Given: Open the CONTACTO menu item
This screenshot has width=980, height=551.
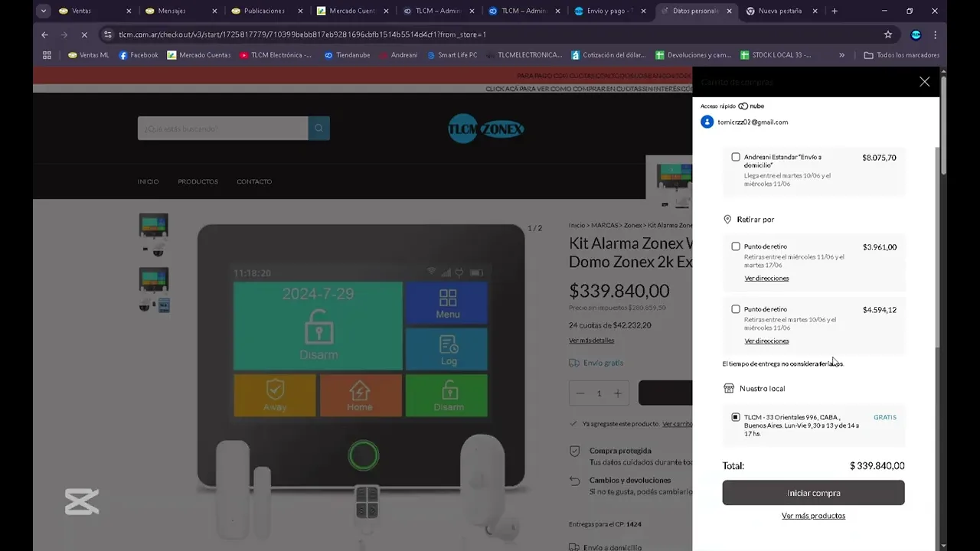Looking at the screenshot, I should [x=254, y=181].
